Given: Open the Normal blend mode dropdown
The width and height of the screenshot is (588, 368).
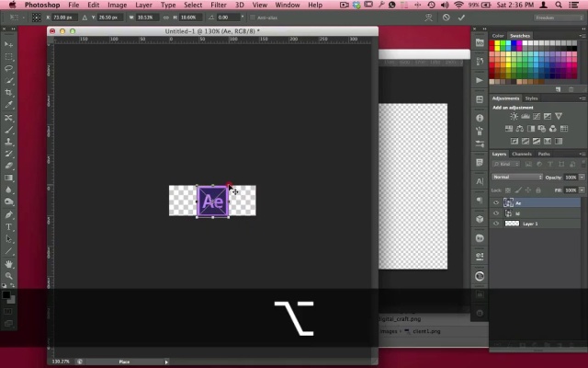Looking at the screenshot, I should pos(517,178).
